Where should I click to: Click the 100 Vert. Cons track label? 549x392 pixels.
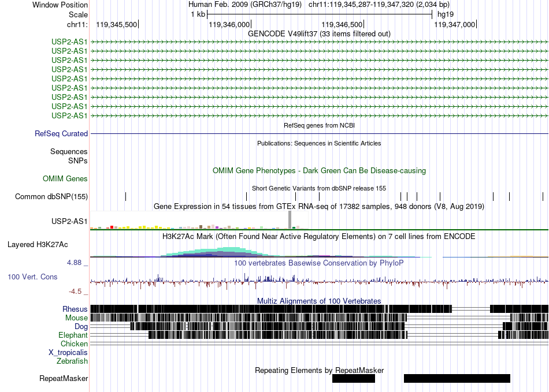coord(32,277)
